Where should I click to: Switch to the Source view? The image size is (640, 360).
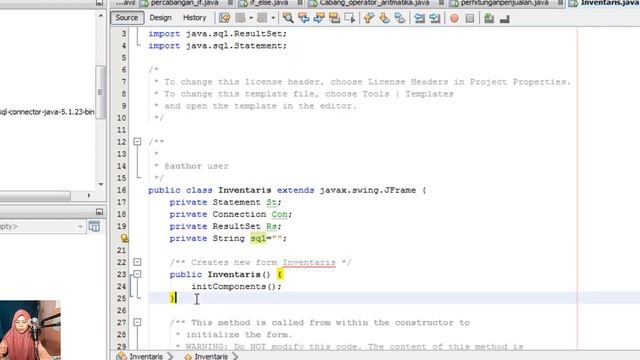pos(127,18)
